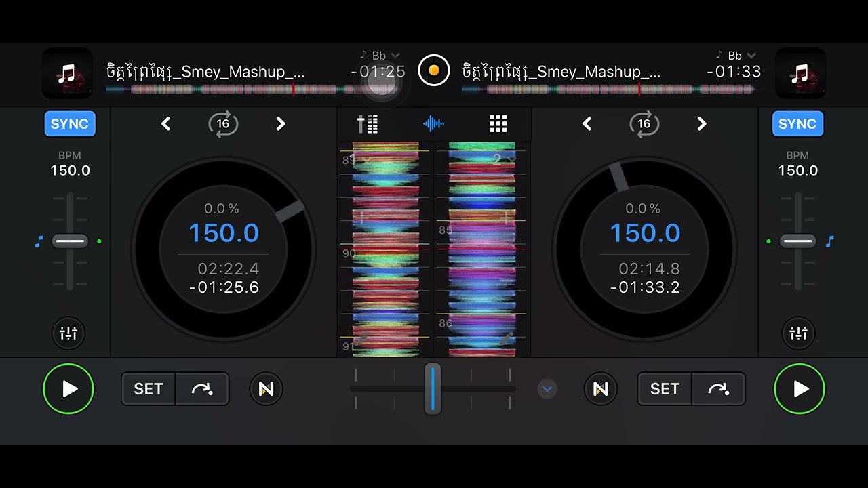Click right deck track title
The width and height of the screenshot is (868, 488).
(561, 72)
